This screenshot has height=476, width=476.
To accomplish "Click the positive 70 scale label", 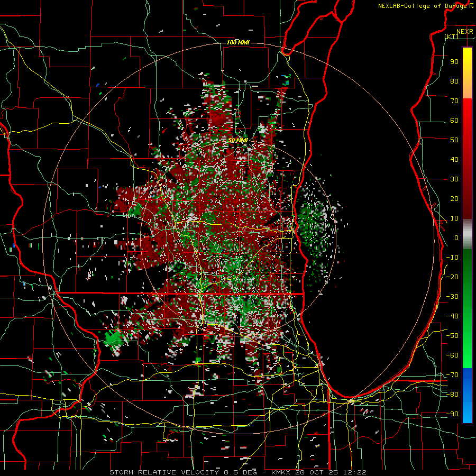I will [454, 101].
